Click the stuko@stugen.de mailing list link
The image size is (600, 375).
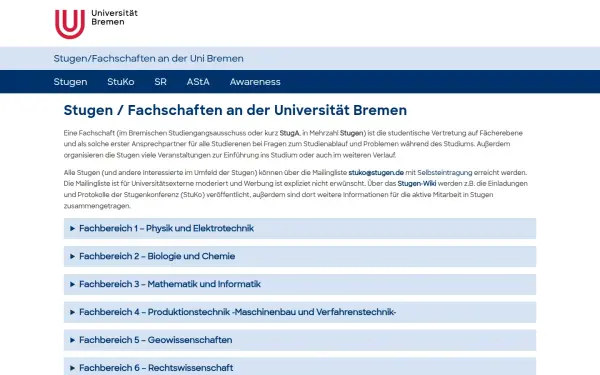tap(376, 173)
